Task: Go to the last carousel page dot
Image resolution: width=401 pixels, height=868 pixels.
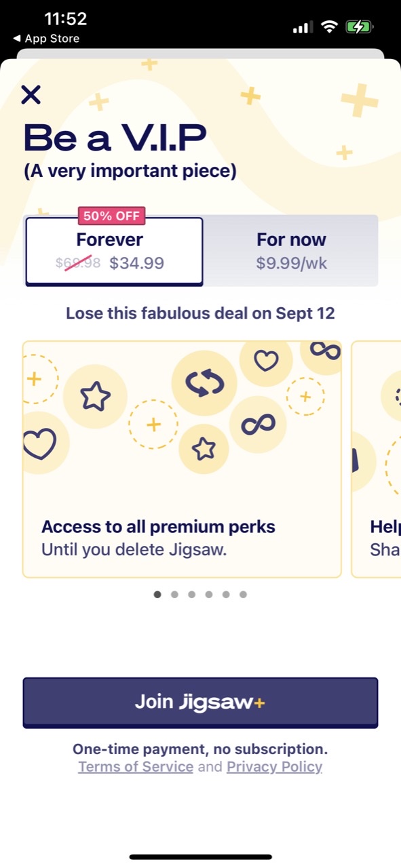Action: pos(243,595)
